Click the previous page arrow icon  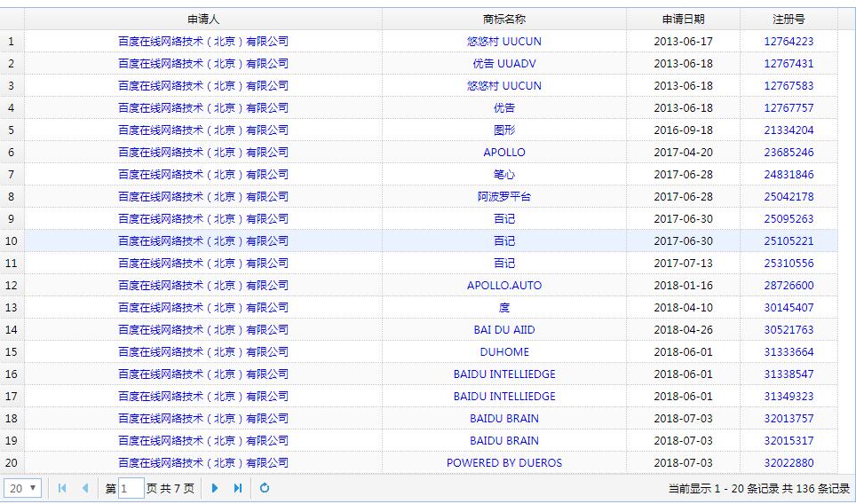85,488
